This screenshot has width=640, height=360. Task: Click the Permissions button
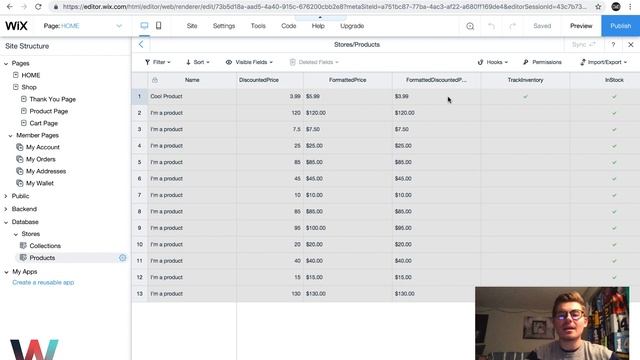542,62
